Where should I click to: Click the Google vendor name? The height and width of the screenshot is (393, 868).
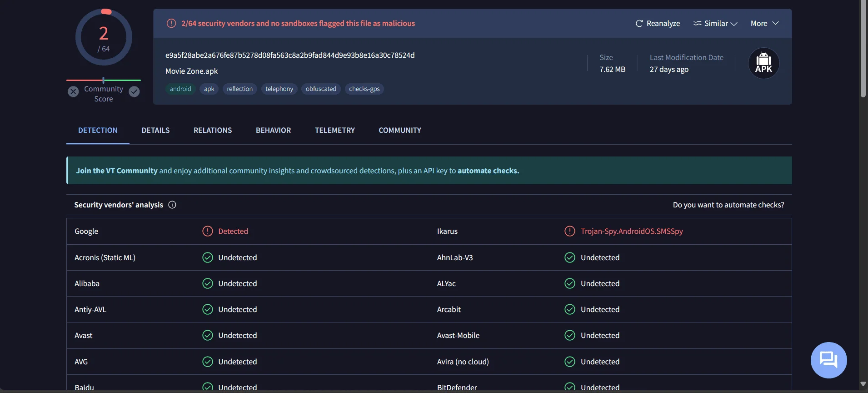point(86,231)
